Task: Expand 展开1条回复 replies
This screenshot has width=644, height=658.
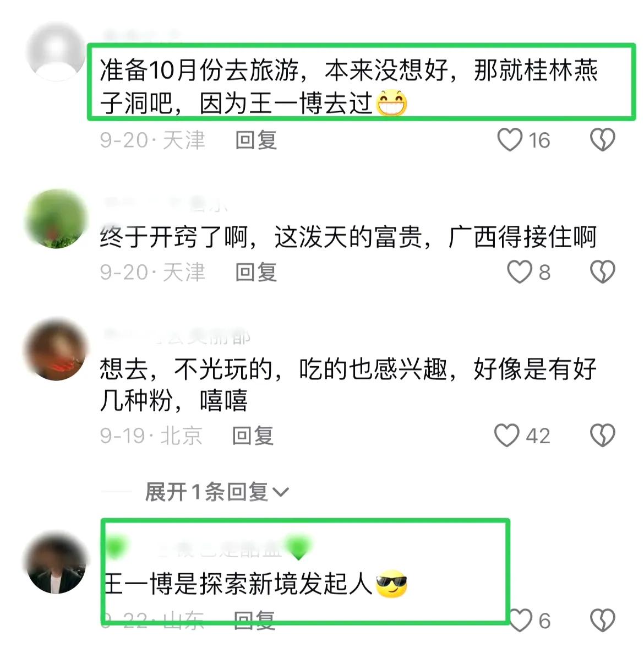Action: (216, 492)
